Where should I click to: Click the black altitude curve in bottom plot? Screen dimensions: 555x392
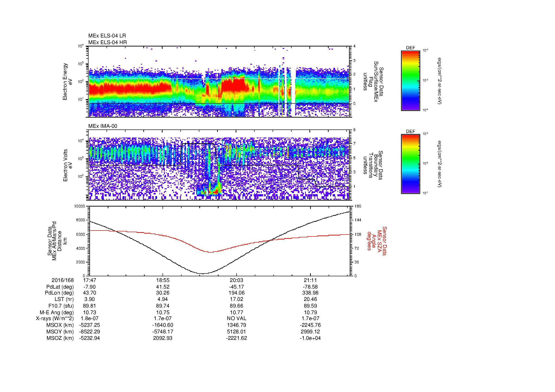[x=219, y=243]
